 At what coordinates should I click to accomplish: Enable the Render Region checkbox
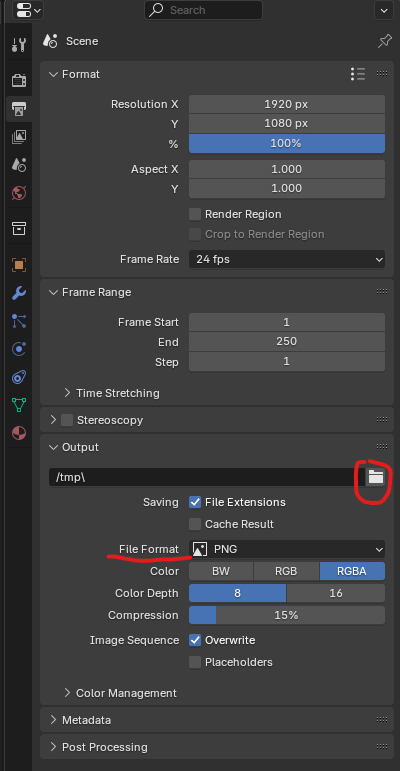click(195, 214)
